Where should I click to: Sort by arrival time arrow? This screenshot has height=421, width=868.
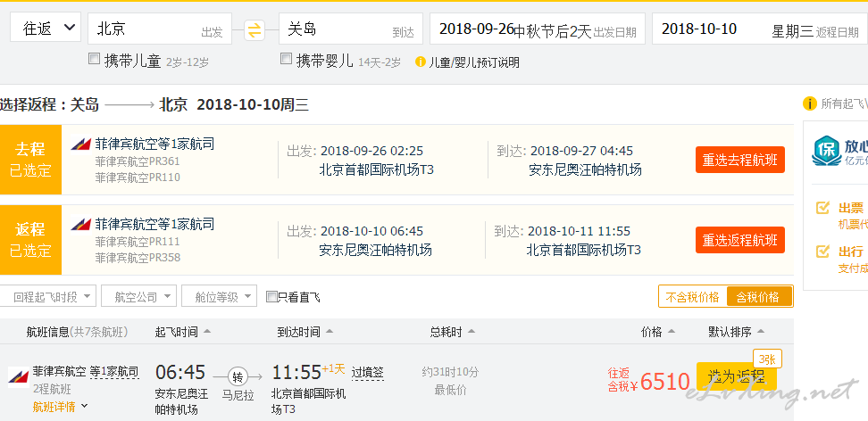(x=330, y=332)
